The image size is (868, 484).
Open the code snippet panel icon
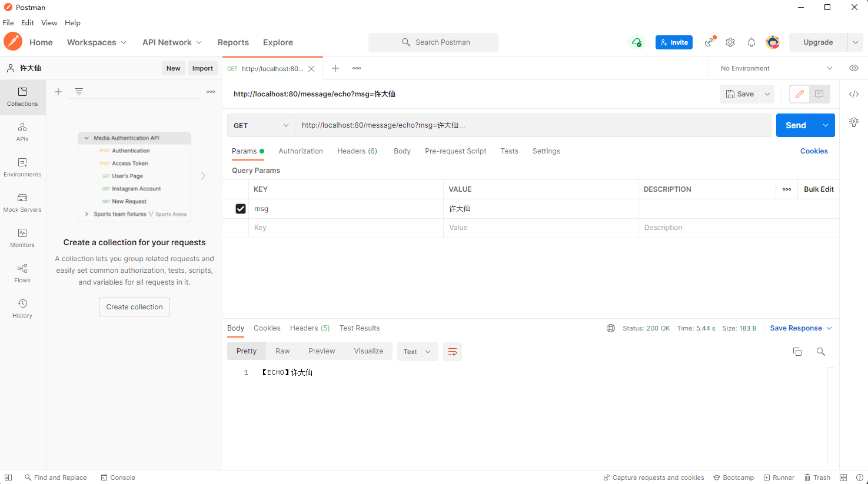click(x=854, y=94)
